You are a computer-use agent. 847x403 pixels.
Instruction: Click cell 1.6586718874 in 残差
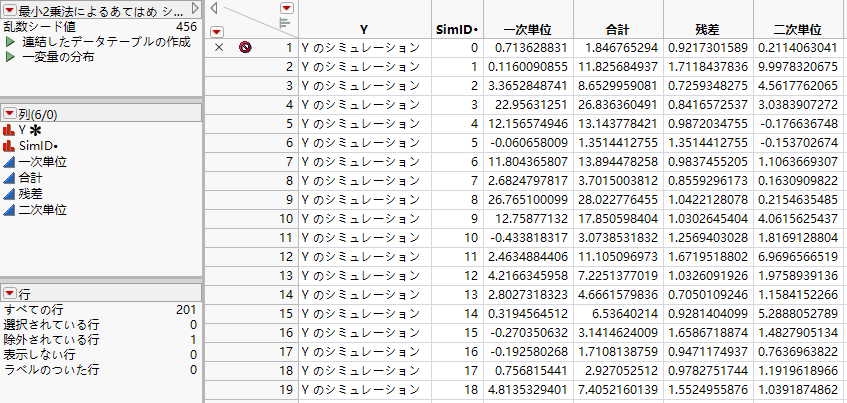tap(708, 332)
